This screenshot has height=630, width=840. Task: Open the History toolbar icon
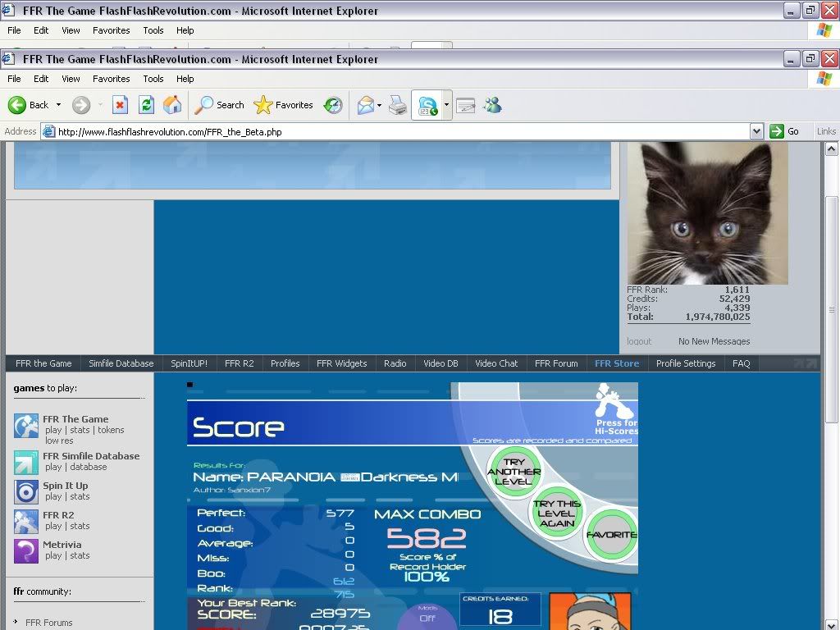point(333,105)
